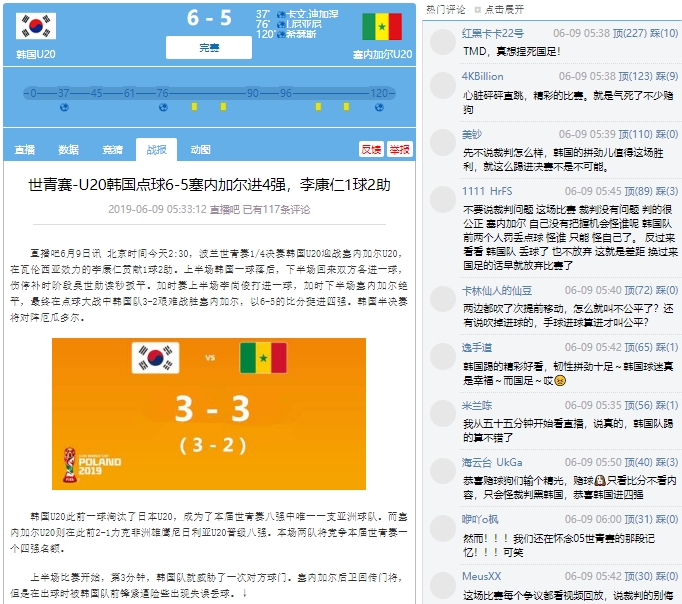Click the avatar of MeusXX
682x604 pixels.
443,585
